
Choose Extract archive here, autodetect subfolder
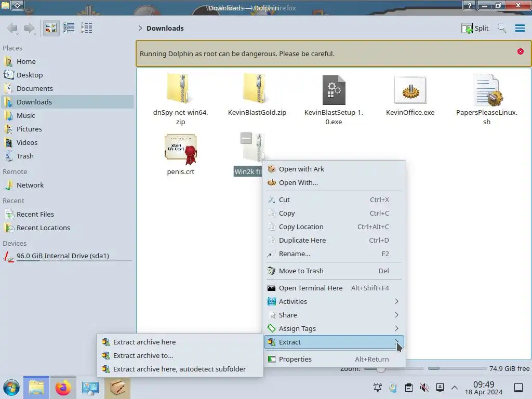180,369
